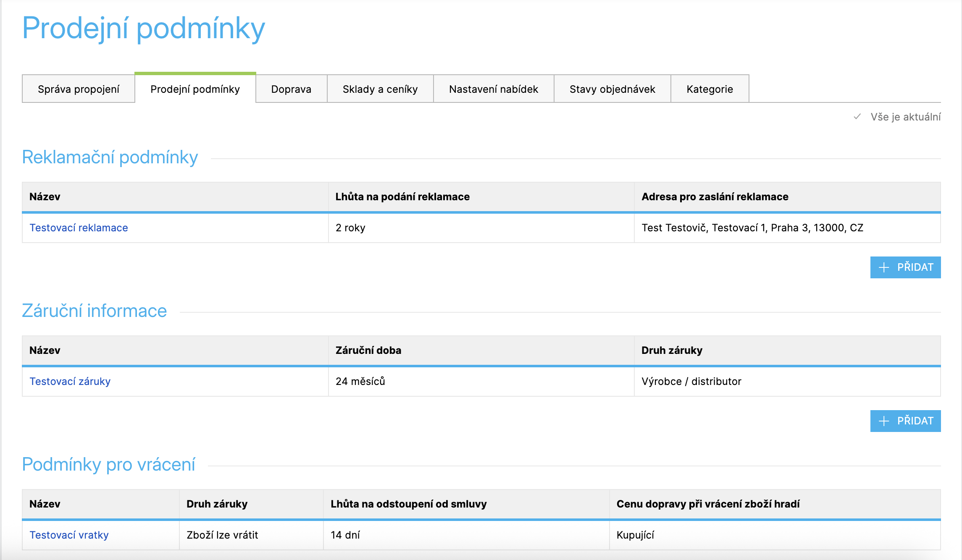Click plus icon on Reklamační podmínky PŘIDAT button
Screen dimensions: 962x560
coord(884,267)
